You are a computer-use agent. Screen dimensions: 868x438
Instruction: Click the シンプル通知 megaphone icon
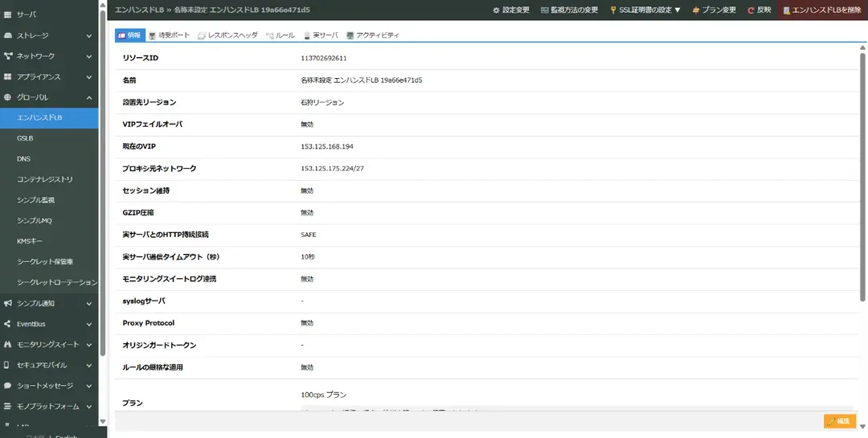tap(8, 303)
